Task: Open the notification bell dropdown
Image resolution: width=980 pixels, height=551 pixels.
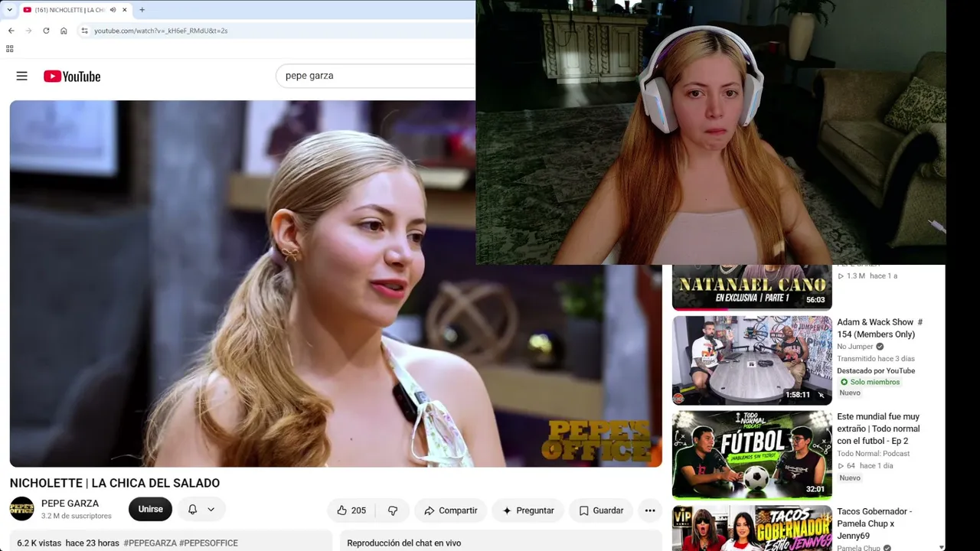Action: pyautogui.click(x=201, y=510)
